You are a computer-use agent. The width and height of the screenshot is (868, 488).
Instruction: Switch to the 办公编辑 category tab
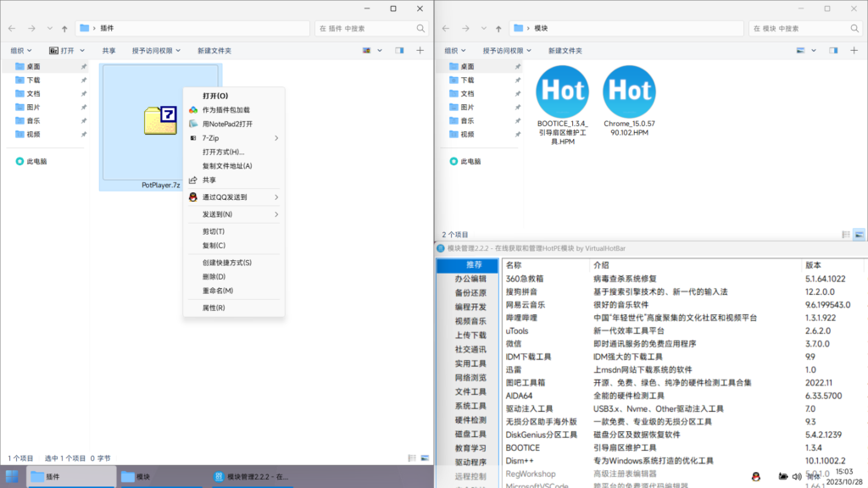tap(468, 279)
